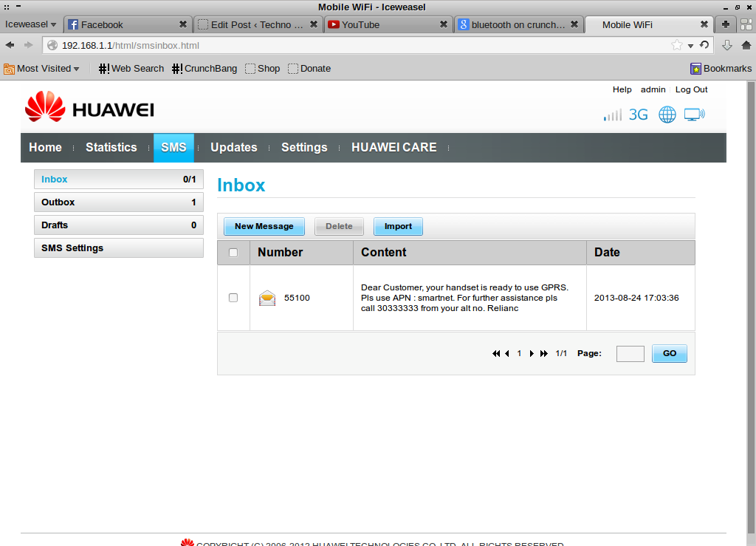
Task: Go to the last page of messages
Action: click(x=544, y=354)
